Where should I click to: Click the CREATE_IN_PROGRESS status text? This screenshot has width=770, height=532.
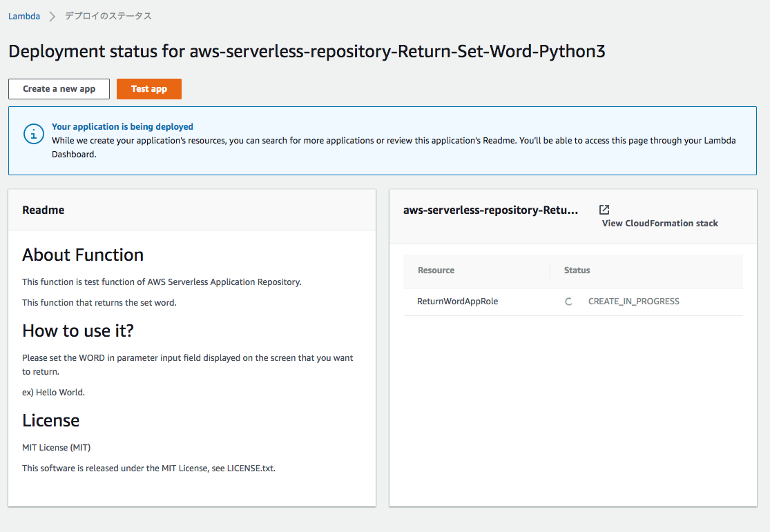633,301
